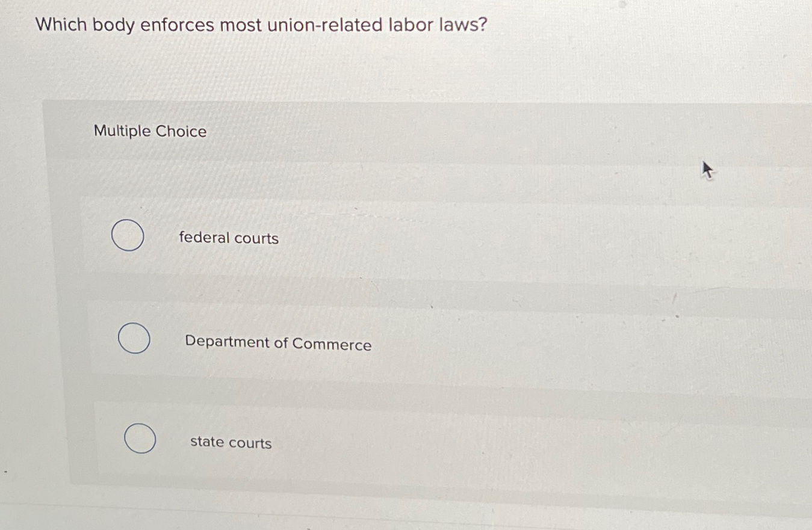Click the question text about labor laws
Viewport: 812px width, 530px height.
point(261,25)
